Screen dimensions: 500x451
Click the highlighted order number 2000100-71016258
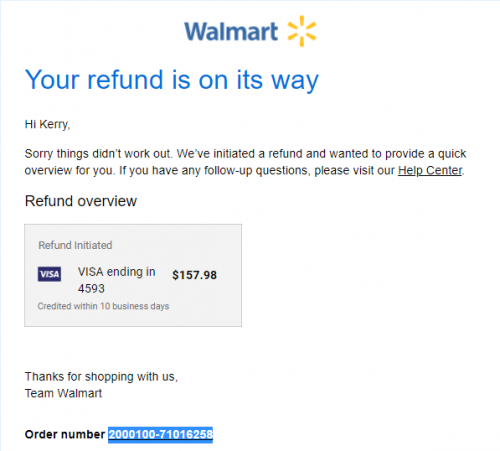(x=161, y=435)
